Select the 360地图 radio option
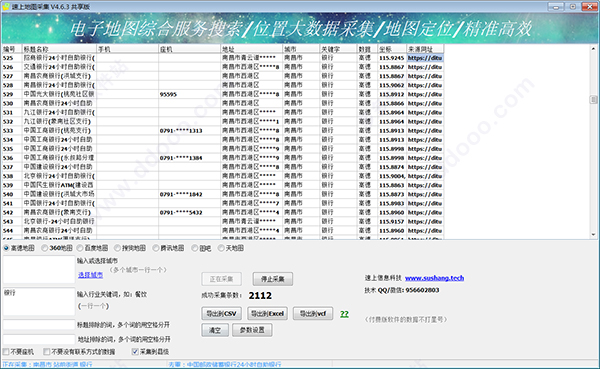 click(57, 248)
